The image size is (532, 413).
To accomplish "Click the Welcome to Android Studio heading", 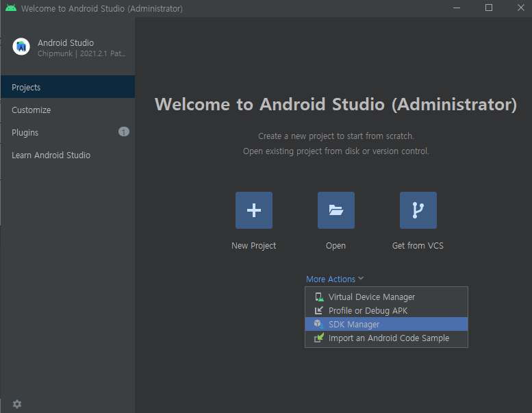I will click(x=336, y=104).
